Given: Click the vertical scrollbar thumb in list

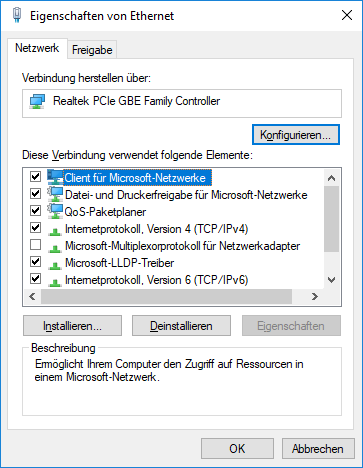Looking at the screenshot, I should (x=331, y=219).
